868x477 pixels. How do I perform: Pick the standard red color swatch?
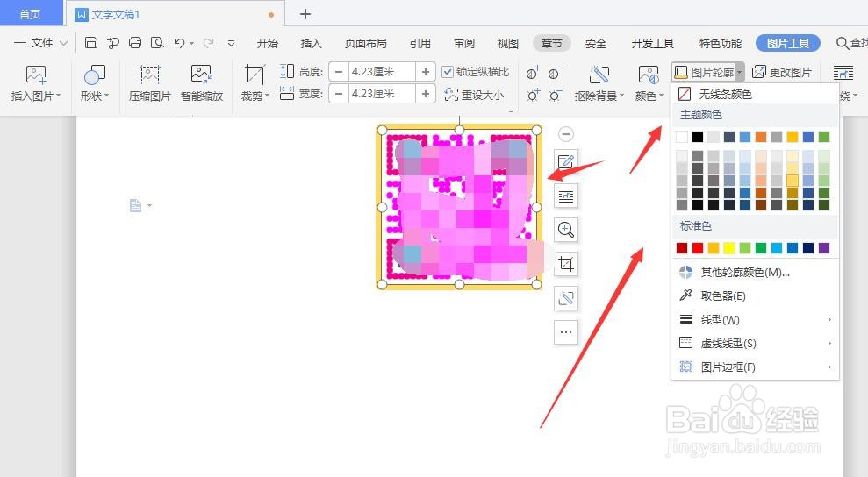698,248
